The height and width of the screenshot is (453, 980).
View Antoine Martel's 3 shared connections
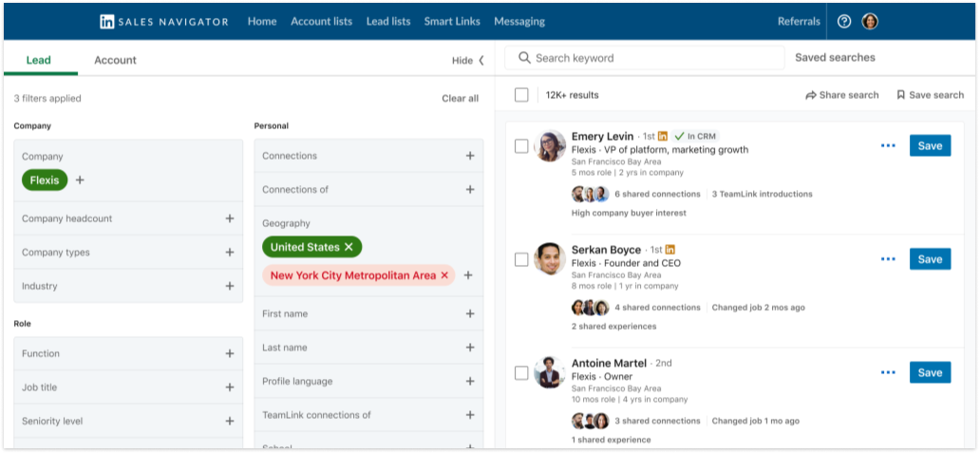(x=657, y=421)
